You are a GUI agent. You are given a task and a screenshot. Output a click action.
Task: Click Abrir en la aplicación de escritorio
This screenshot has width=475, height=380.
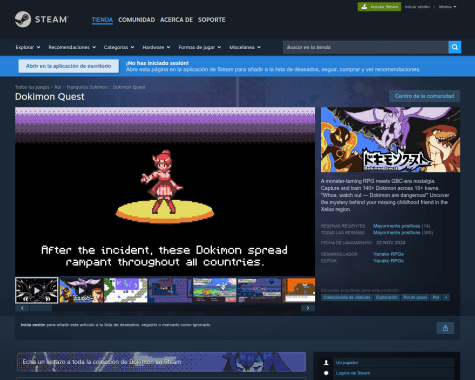(x=69, y=66)
